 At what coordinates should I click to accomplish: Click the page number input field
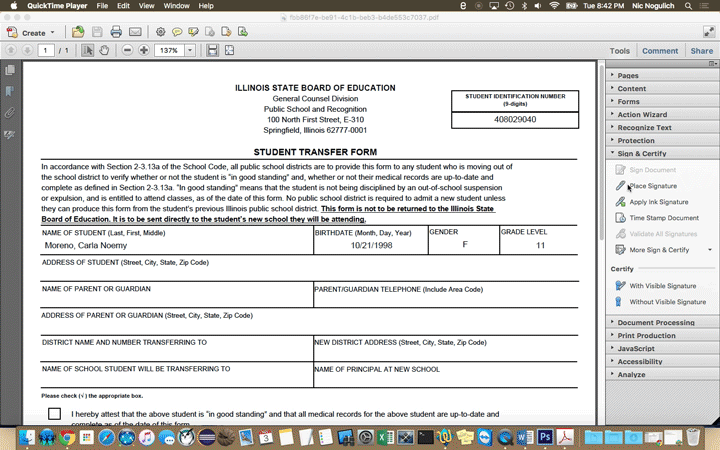point(46,50)
